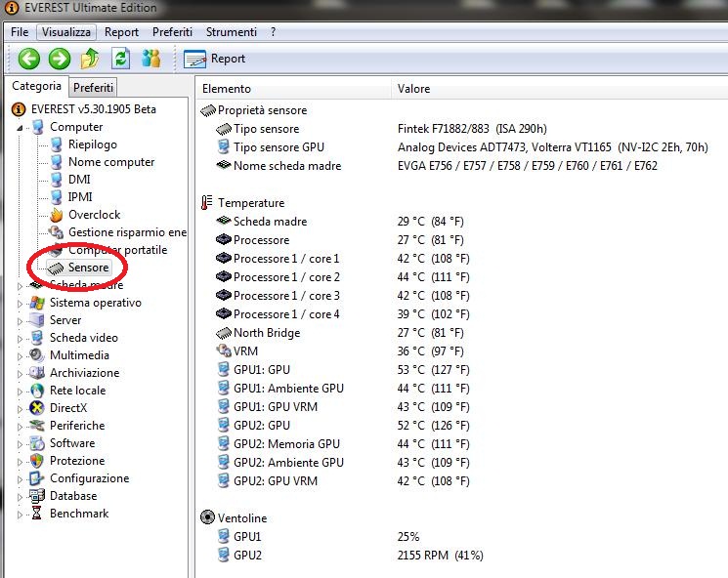Screen dimensions: 728x578
Task: Click the green Back arrow button
Action: 28,59
